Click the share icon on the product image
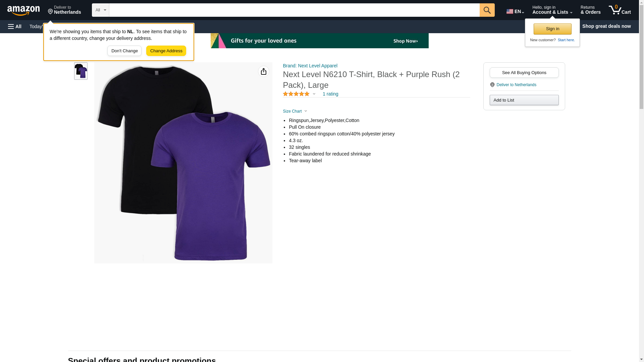The height and width of the screenshot is (362, 644). (263, 71)
